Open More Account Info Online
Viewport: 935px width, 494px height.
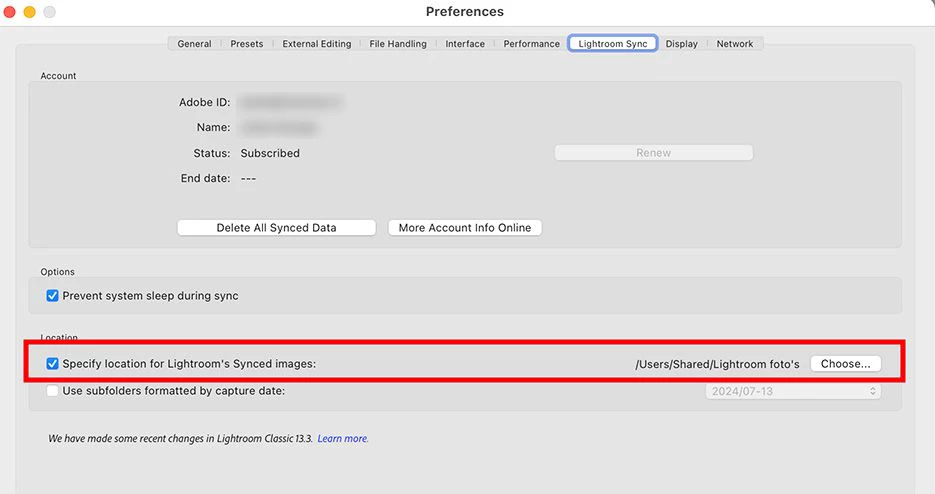pyautogui.click(x=465, y=227)
